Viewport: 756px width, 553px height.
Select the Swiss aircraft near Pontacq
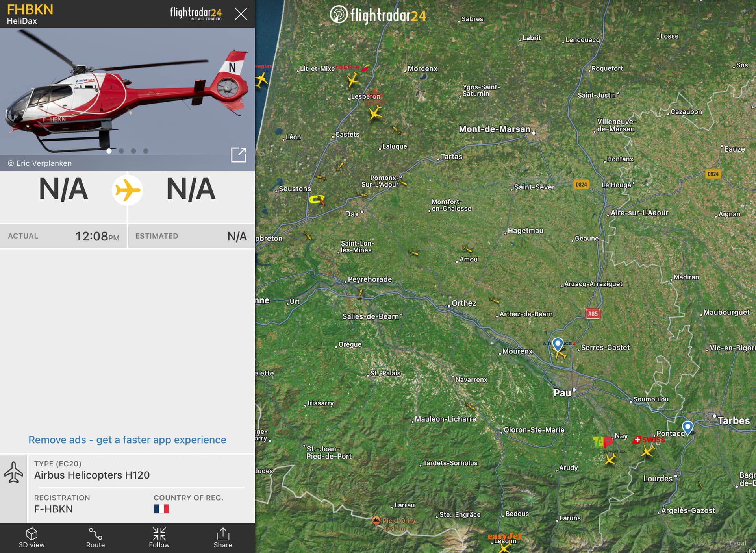(648, 450)
